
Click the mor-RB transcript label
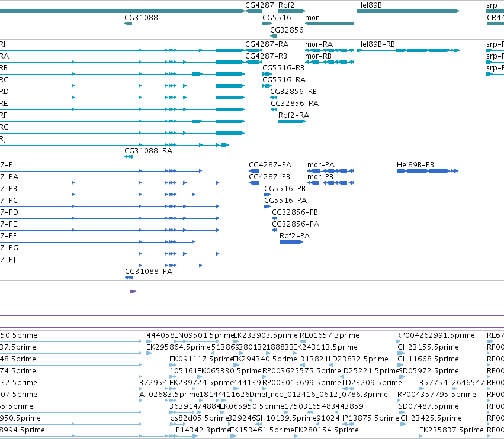coord(318,56)
